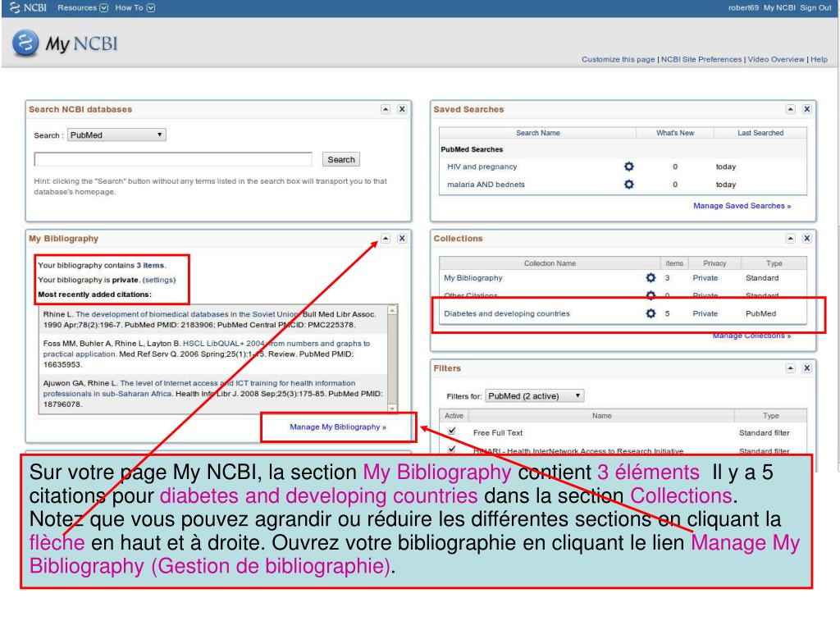840x630 pixels.
Task: Collapse the Search NCBI databases panel
Action: click(x=386, y=109)
